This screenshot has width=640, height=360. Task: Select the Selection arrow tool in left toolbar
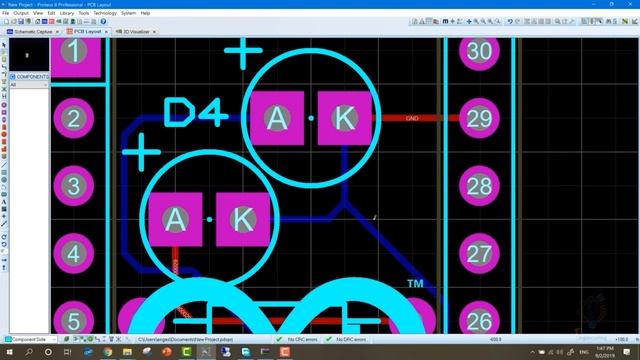(x=4, y=45)
